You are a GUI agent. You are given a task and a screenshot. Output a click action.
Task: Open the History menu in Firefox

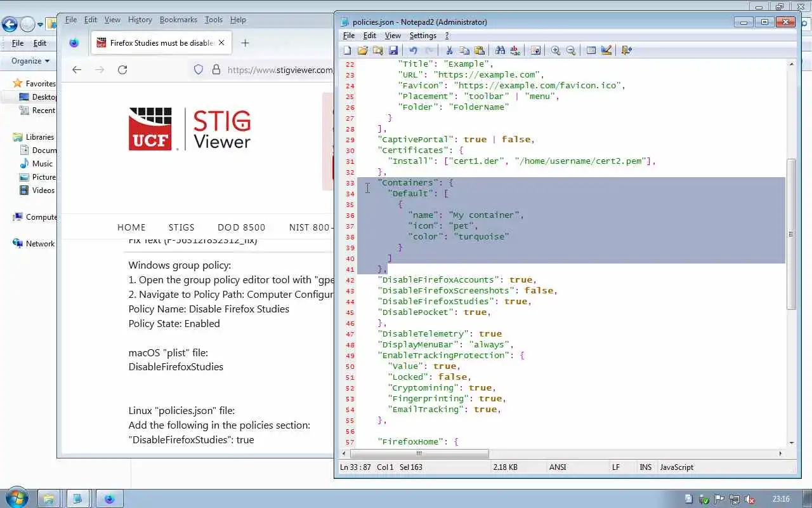(x=140, y=20)
